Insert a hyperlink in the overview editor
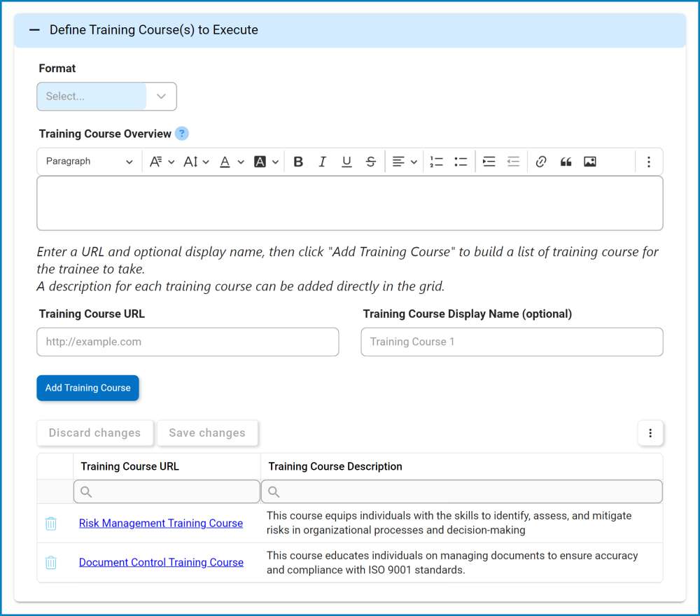Screen dimensions: 700x616 pos(540,161)
